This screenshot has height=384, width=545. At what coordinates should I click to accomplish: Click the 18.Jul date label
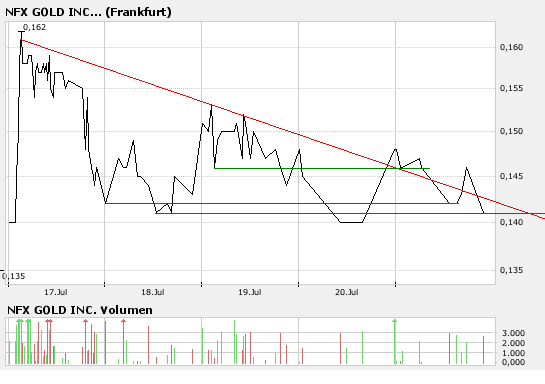click(153, 292)
